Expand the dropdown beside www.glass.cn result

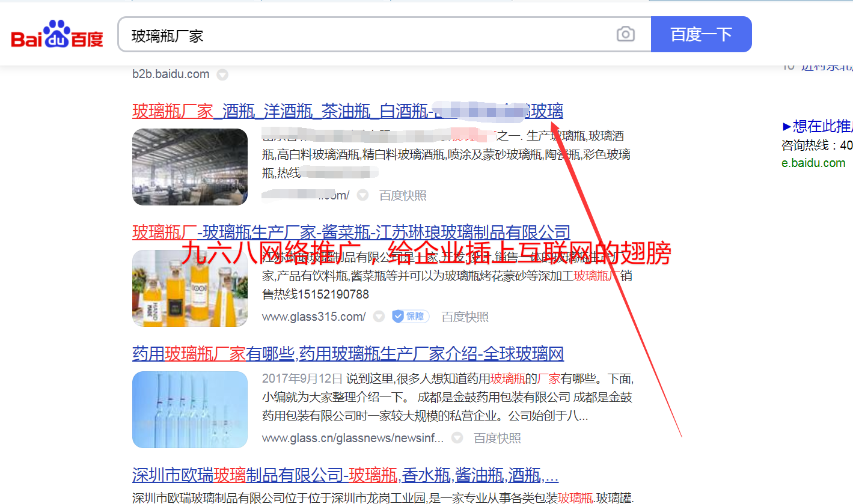point(457,438)
